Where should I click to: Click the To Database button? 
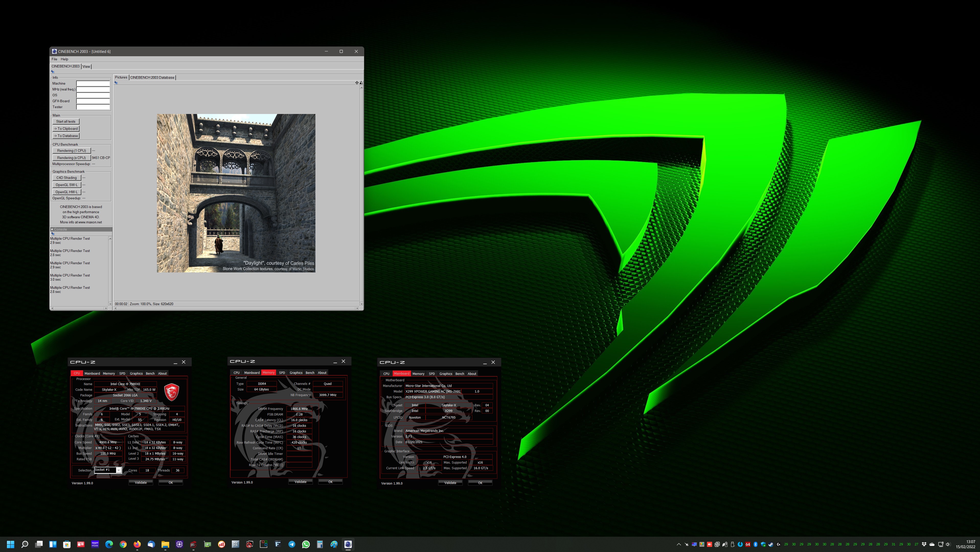(66, 136)
